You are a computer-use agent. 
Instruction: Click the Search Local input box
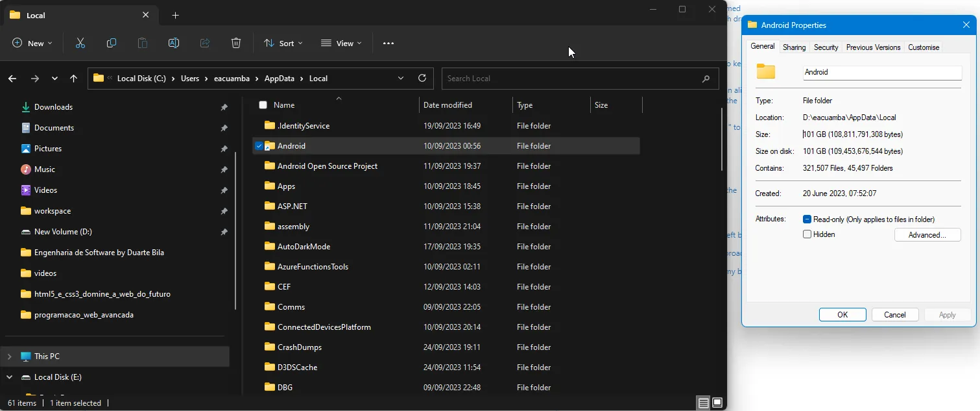[x=571, y=79]
